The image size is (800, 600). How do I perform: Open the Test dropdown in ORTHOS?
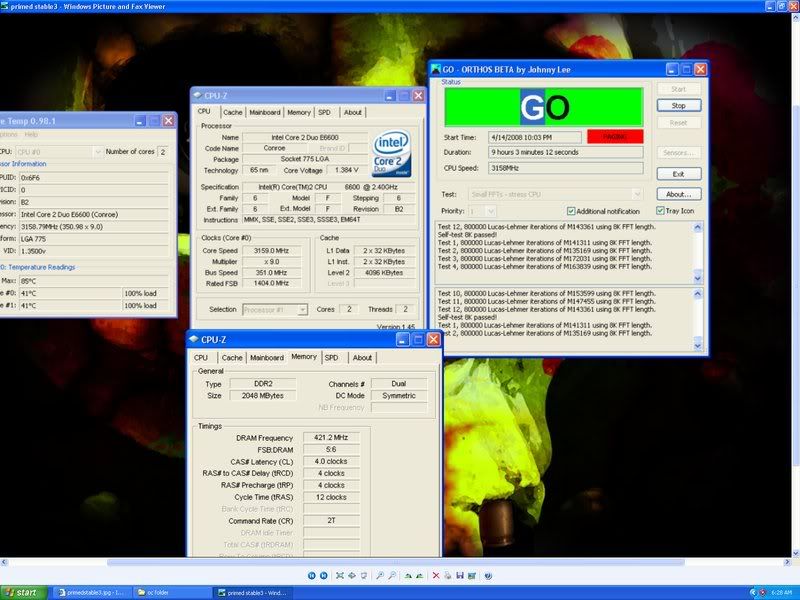(x=637, y=194)
